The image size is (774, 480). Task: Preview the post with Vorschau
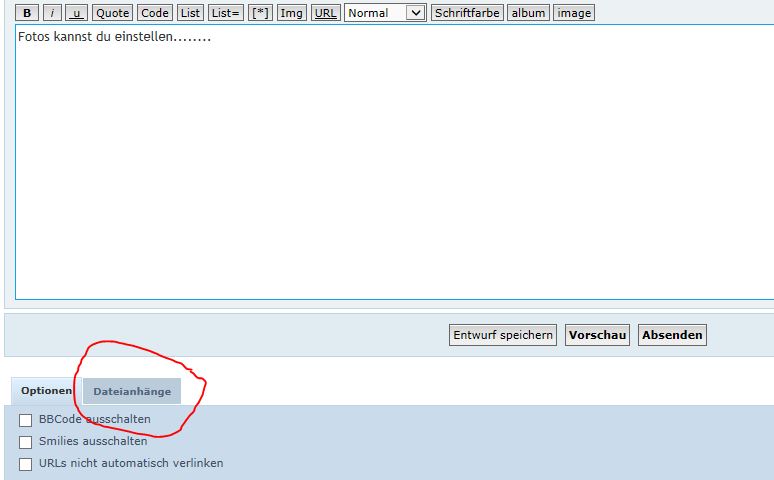[x=597, y=335]
